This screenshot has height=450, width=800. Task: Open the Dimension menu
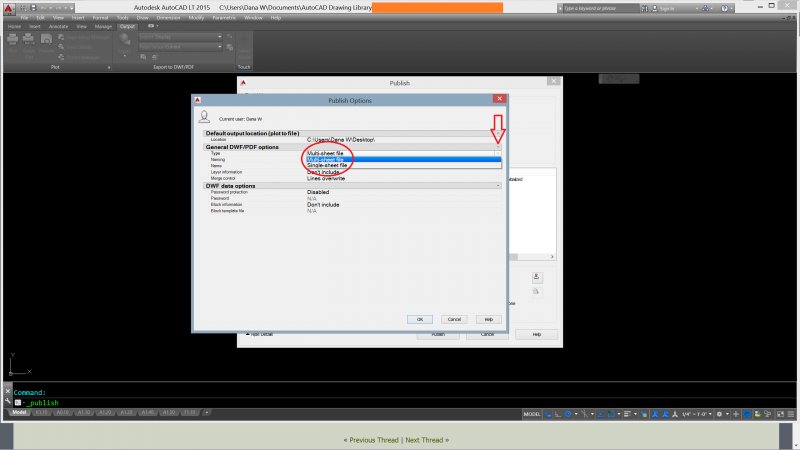click(x=168, y=18)
